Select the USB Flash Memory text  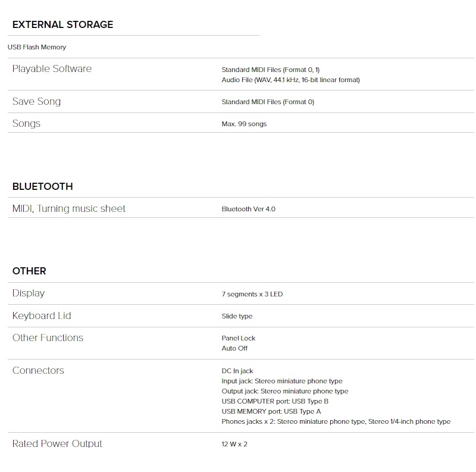pyautogui.click(x=37, y=47)
